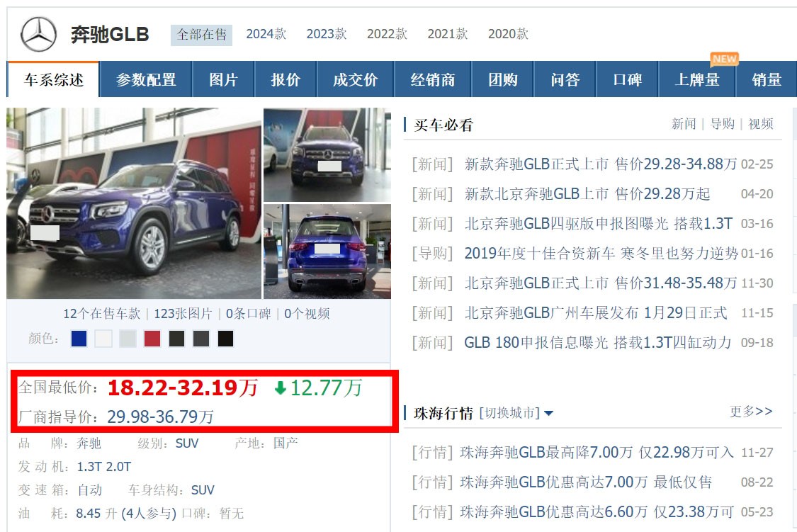
Task: Click the 奔驰 brand link
Action: [x=89, y=443]
